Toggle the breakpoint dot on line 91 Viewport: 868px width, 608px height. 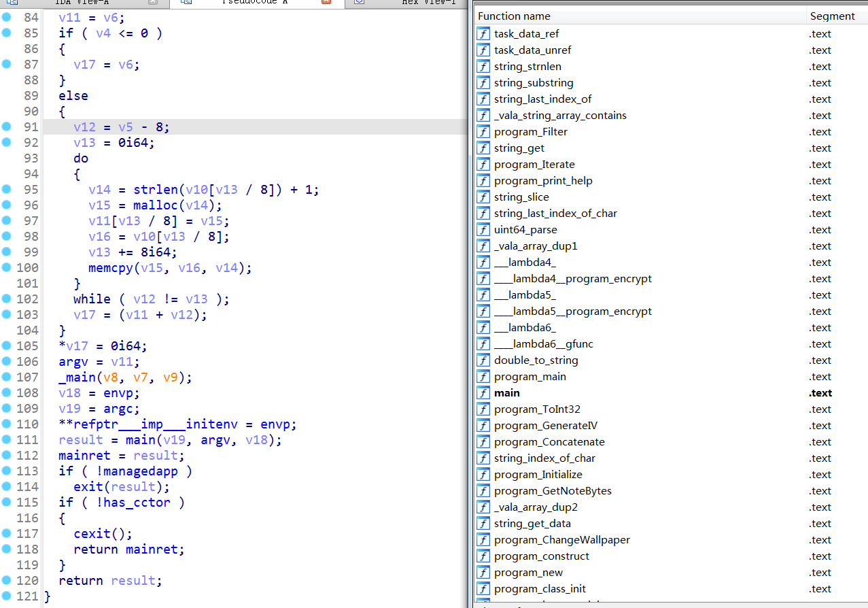pos(7,126)
